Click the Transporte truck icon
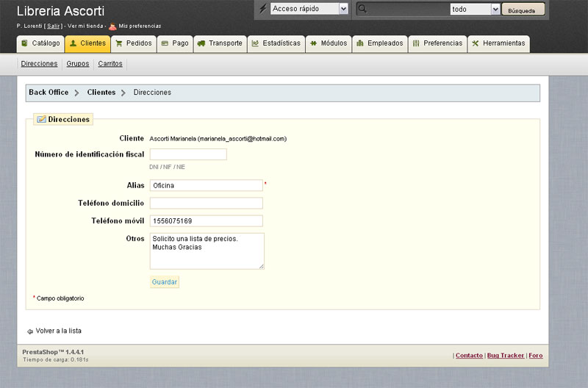 (x=201, y=43)
